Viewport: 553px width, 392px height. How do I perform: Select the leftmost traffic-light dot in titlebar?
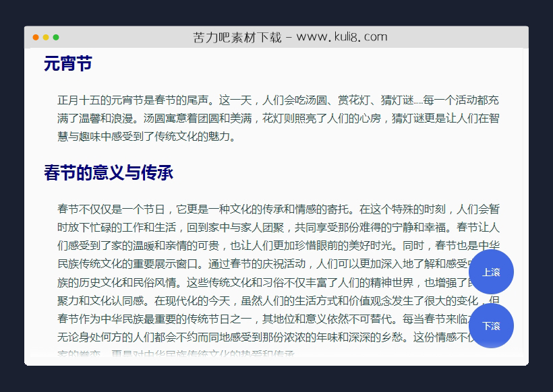point(36,37)
